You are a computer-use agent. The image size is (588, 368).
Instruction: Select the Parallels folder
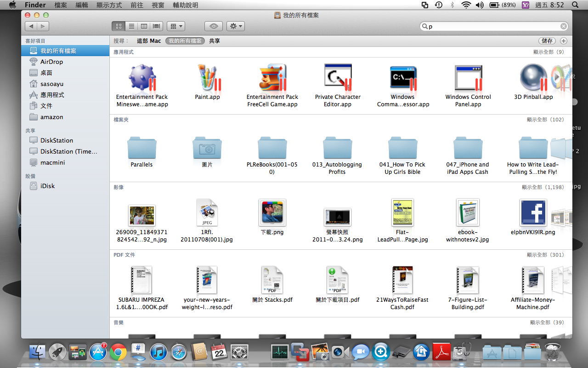tap(141, 147)
